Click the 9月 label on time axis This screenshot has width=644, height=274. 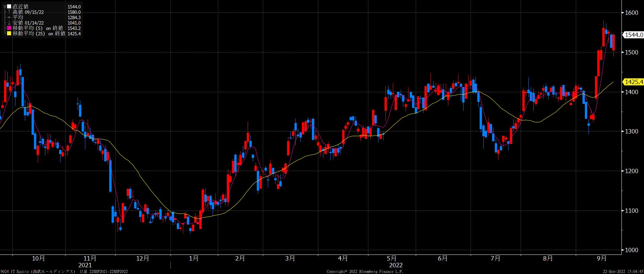[x=602, y=259]
